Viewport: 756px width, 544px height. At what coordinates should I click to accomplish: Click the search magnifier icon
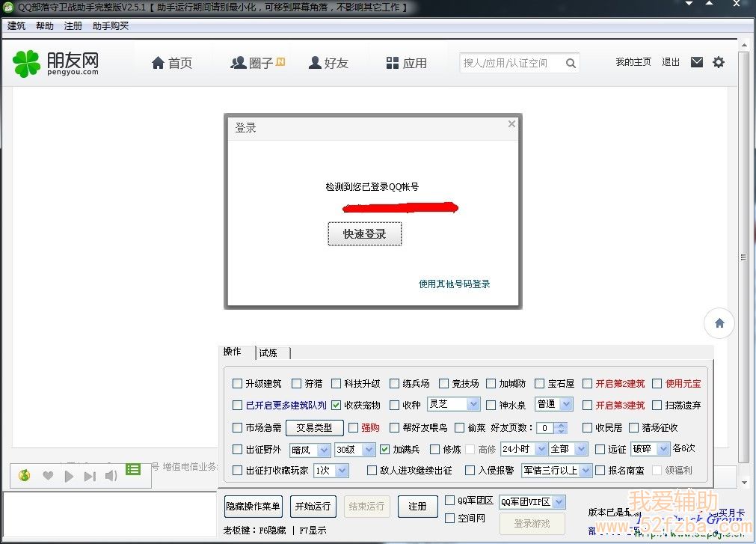(571, 64)
